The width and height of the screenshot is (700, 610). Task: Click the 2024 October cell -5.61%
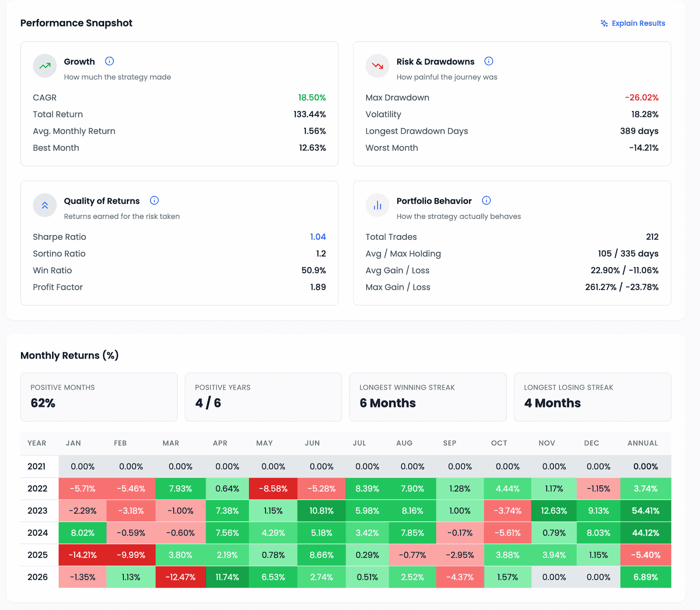(507, 533)
